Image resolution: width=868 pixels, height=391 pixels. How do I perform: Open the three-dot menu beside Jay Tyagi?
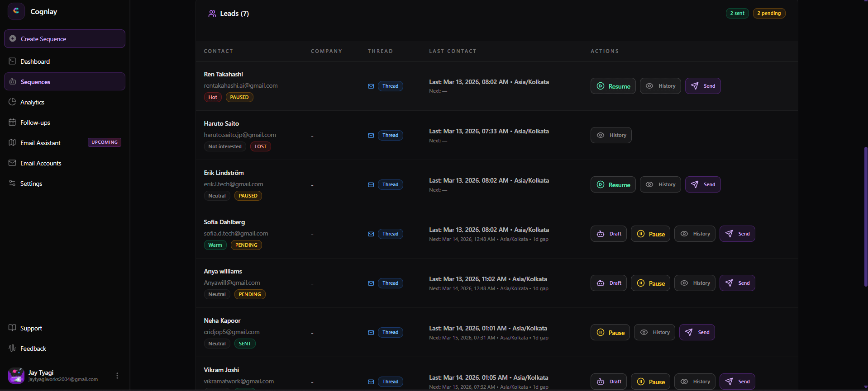(117, 376)
